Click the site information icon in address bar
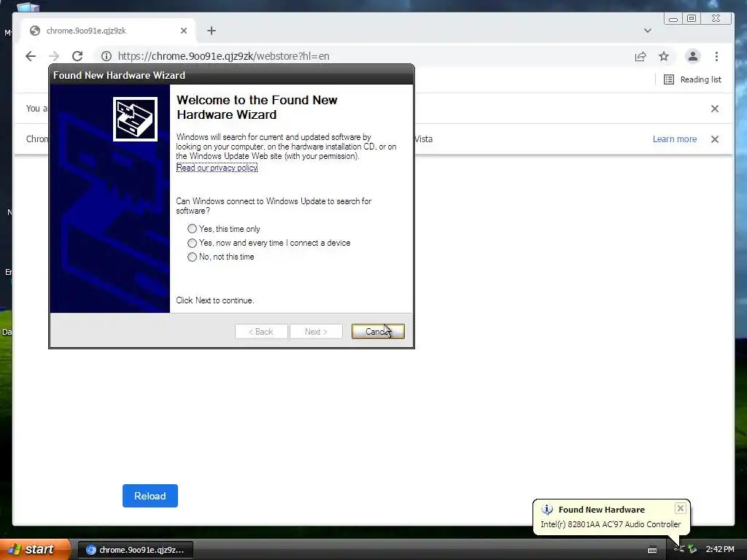Screen dimensions: 747x560 [x=107, y=56]
